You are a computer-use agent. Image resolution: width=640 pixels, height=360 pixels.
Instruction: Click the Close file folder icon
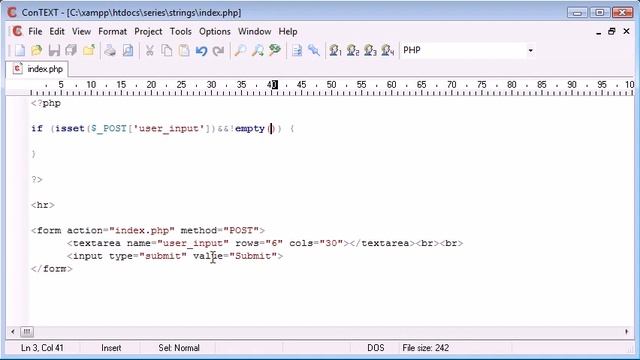89,51
